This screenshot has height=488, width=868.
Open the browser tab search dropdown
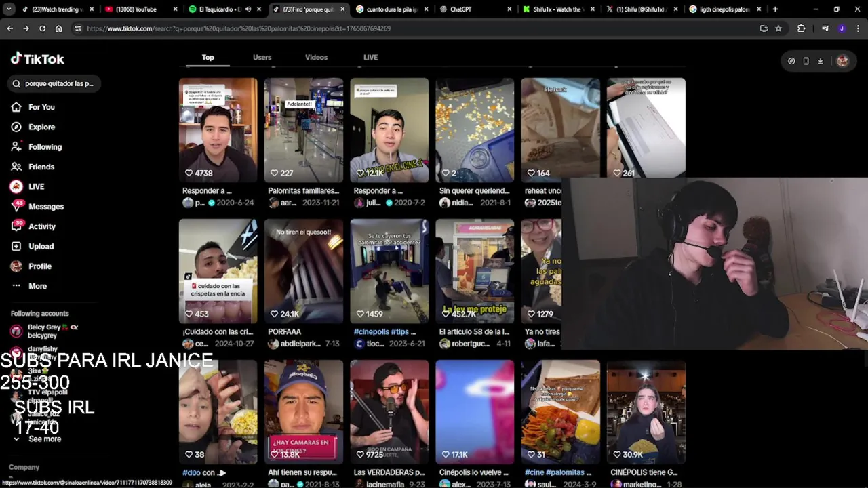9,9
